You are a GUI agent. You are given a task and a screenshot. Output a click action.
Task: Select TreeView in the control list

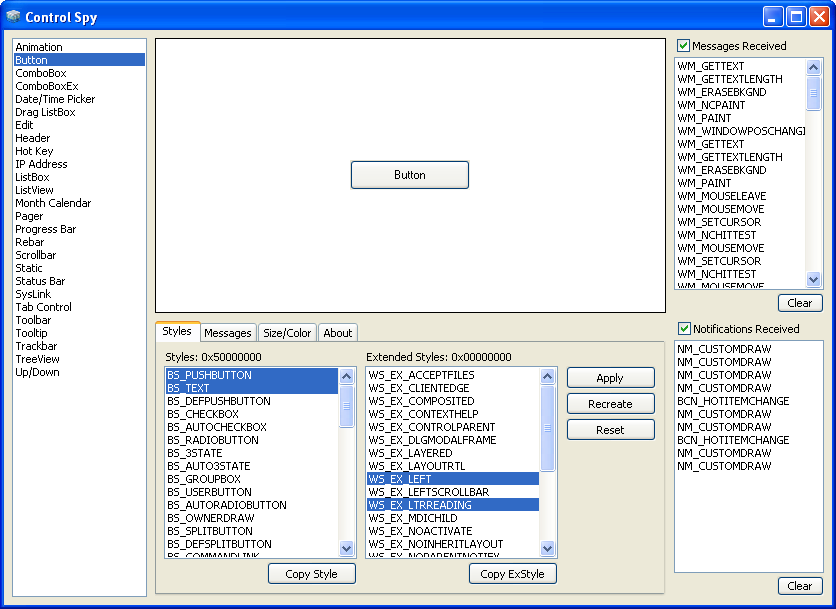[37, 359]
